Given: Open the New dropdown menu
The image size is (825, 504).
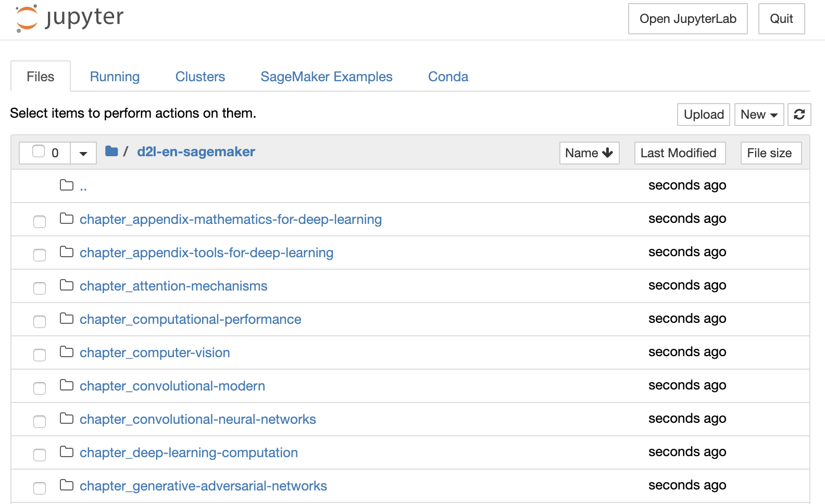Looking at the screenshot, I should click(x=758, y=115).
